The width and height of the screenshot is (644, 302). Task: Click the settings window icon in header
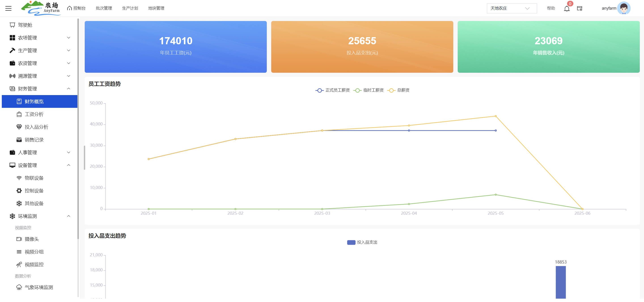580,9
